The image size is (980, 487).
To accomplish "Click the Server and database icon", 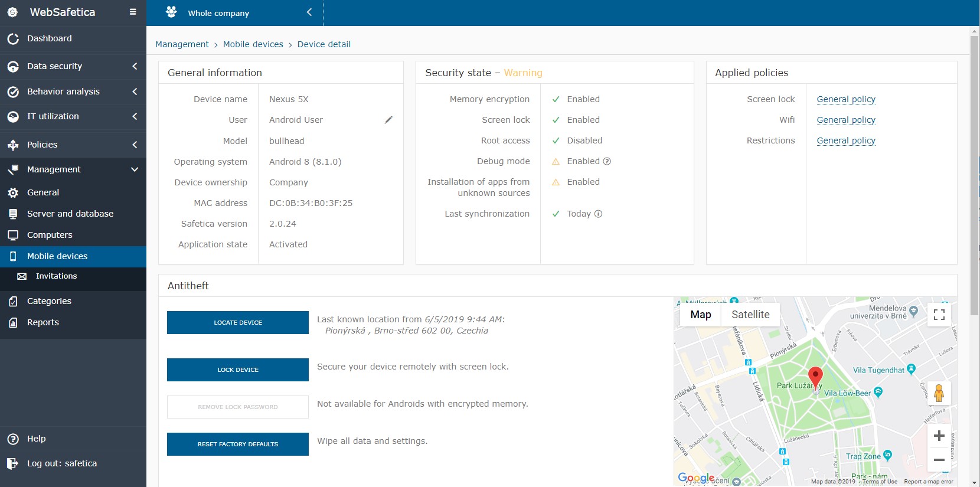I will tap(13, 214).
